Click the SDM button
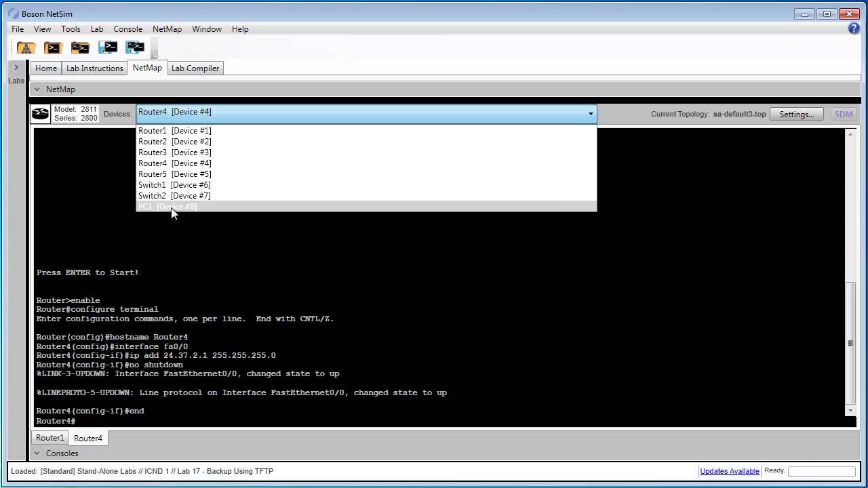868x488 pixels. click(x=844, y=114)
